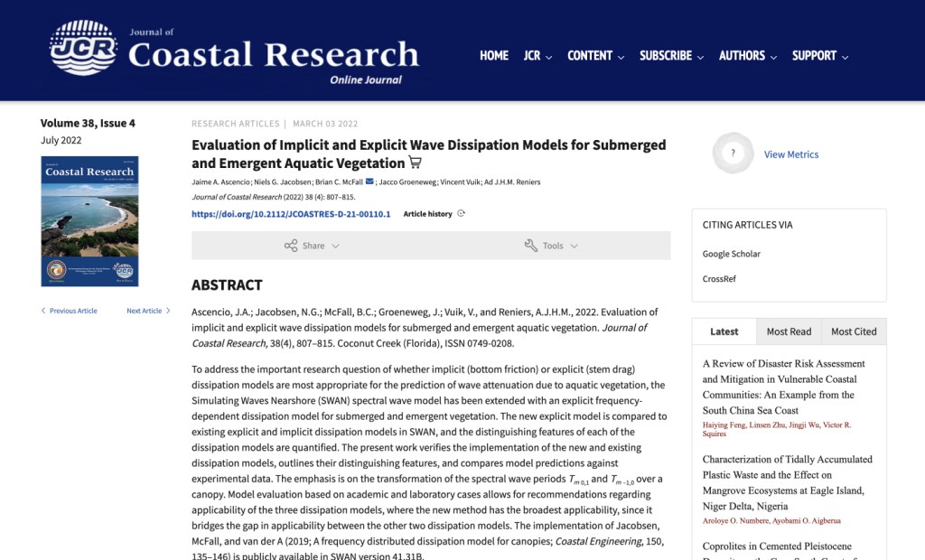Screen dimensions: 925x560
Task: Click the shopping cart icon beside article title
Action: (416, 163)
